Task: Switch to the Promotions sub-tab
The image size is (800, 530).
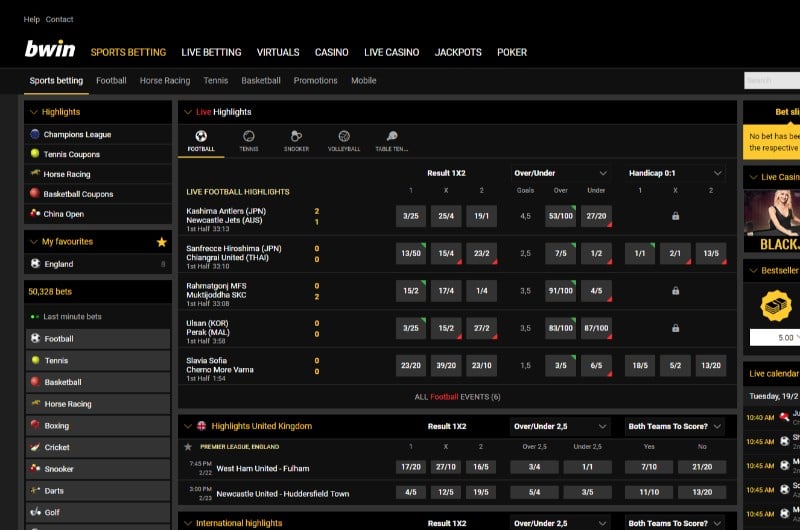Action: tap(315, 81)
